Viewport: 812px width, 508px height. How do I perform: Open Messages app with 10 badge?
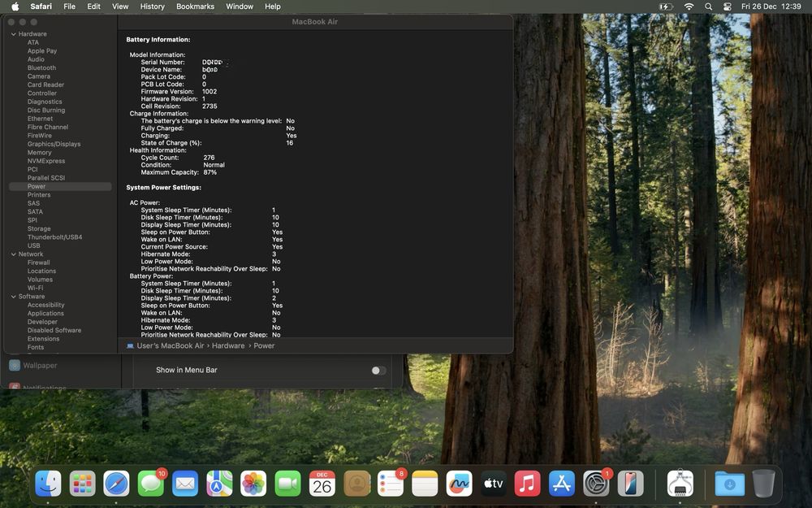tap(151, 484)
